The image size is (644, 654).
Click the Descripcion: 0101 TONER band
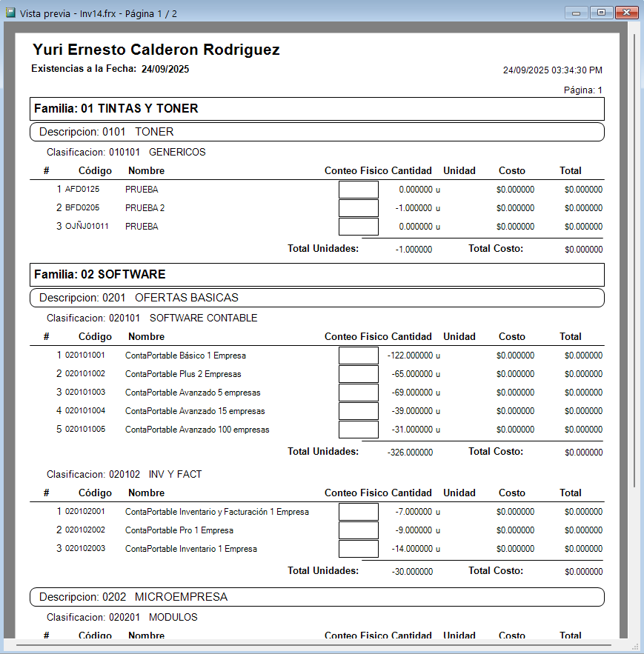pos(316,132)
